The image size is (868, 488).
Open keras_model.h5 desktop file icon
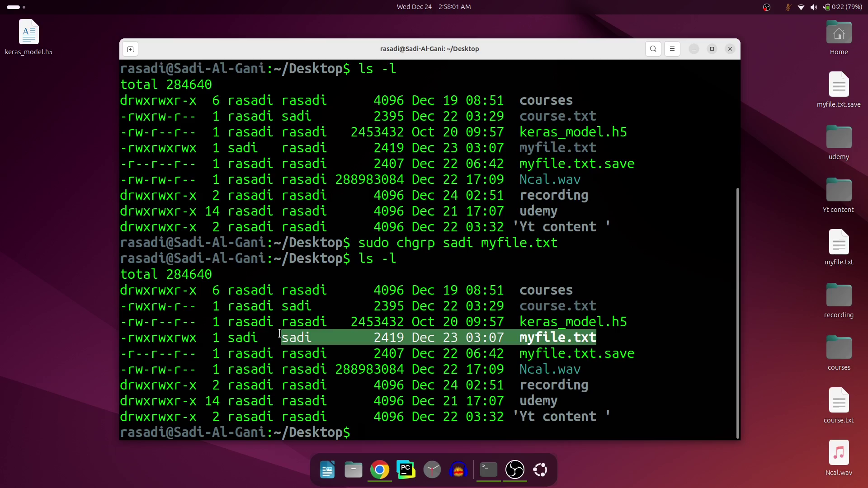click(28, 37)
